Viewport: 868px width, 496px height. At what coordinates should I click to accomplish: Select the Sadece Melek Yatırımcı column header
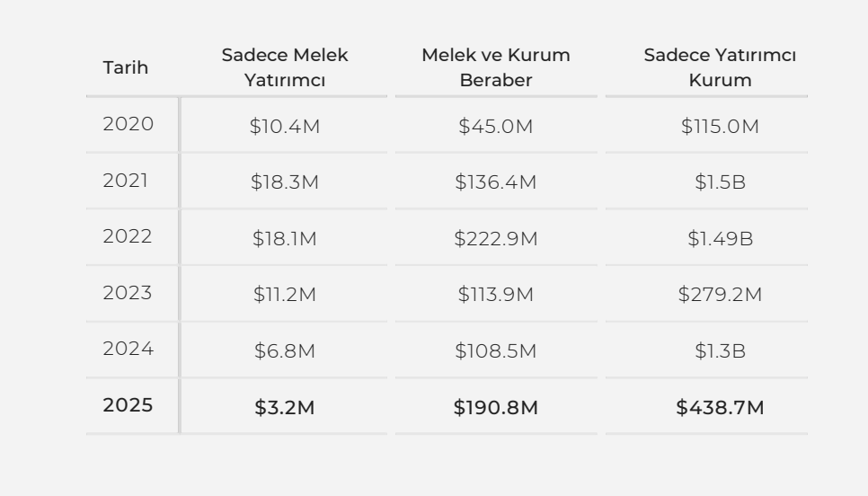(x=285, y=67)
